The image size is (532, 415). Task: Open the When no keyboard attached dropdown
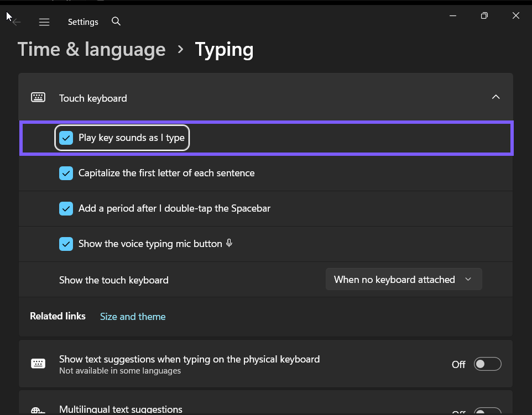[x=404, y=280]
